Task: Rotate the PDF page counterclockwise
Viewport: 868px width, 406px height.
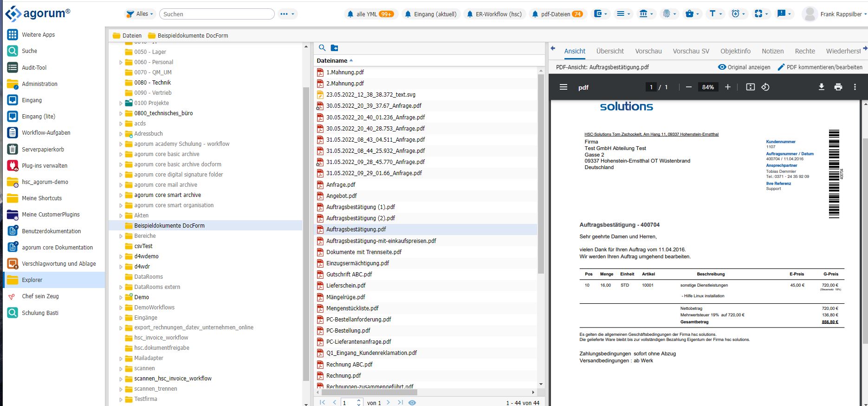Action: (x=765, y=87)
